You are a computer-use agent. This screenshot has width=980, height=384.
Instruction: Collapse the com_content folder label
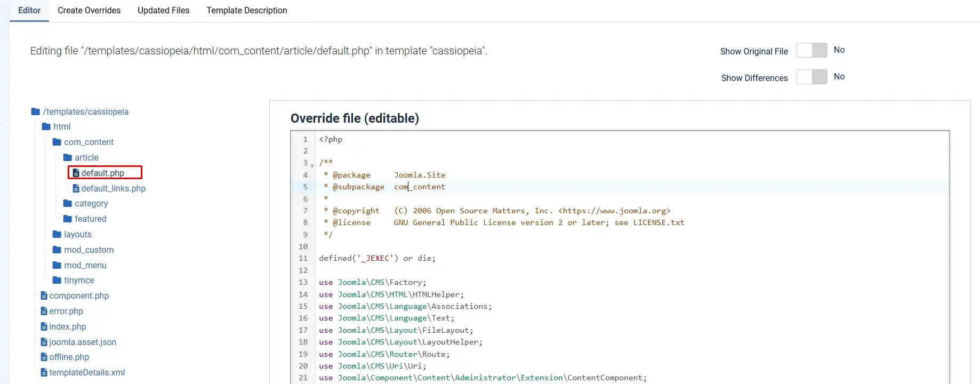[89, 142]
